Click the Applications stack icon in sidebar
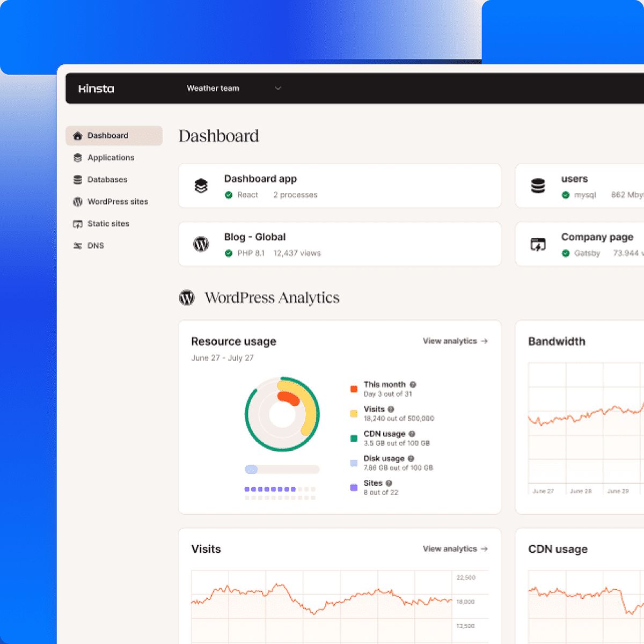Screen dimensions: 644x644 click(78, 158)
